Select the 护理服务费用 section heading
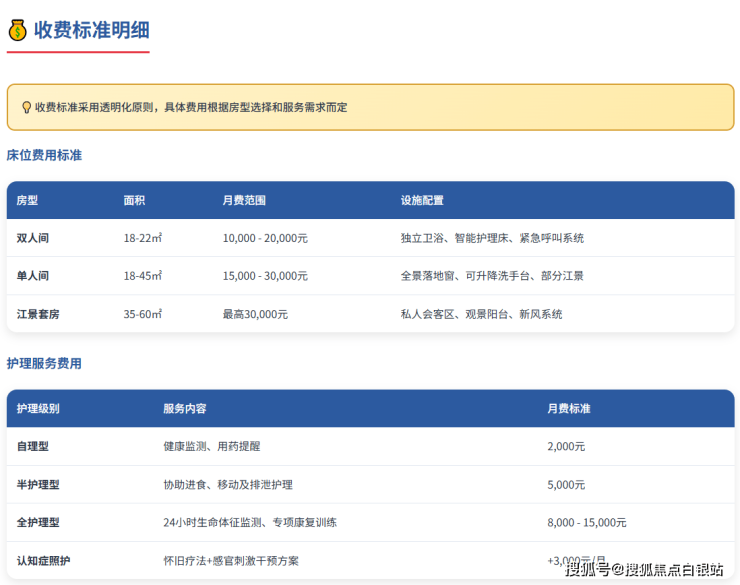This screenshot has height=585, width=740. click(44, 364)
